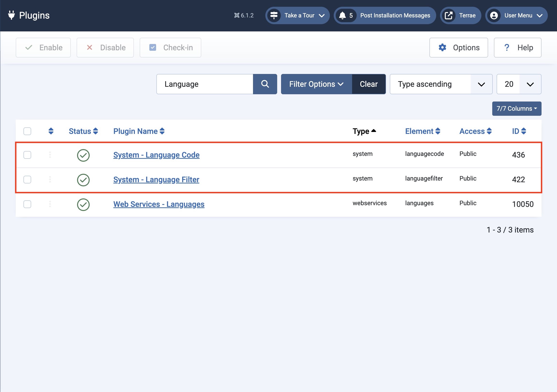This screenshot has height=392, width=557.
Task: Click ID 422 in the table
Action: tap(518, 180)
